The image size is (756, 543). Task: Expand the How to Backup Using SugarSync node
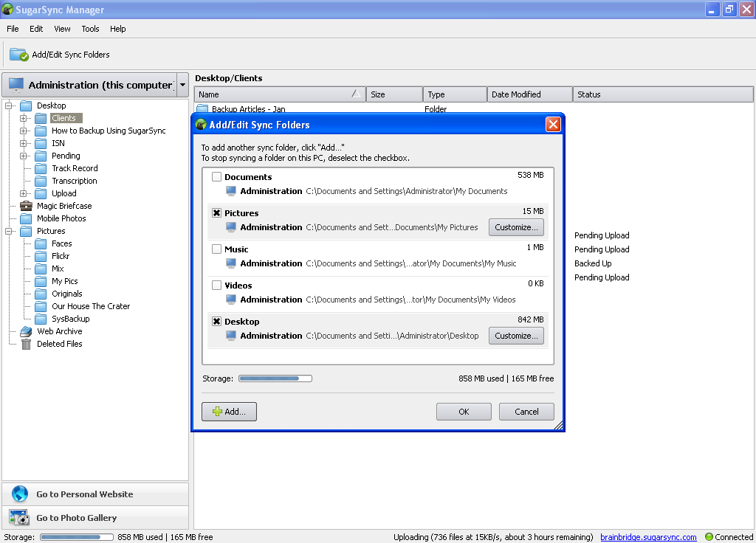coord(23,131)
